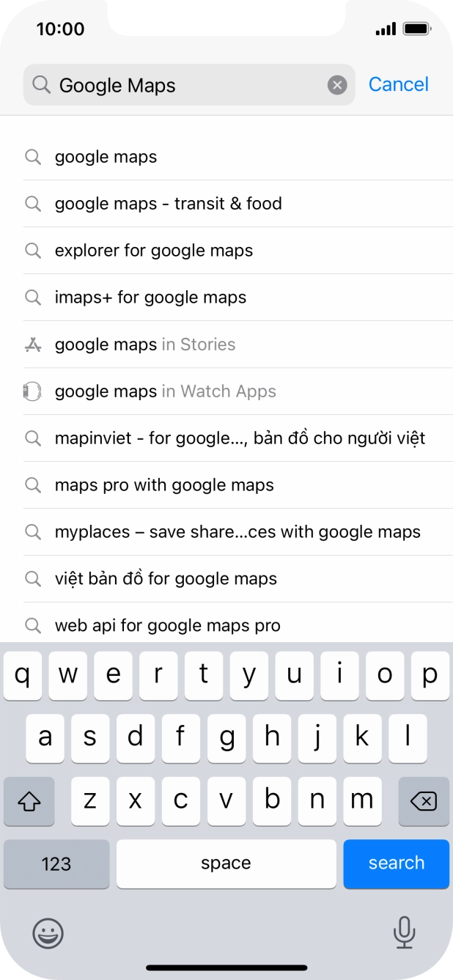The width and height of the screenshot is (453, 980).
Task: Tap inside the Google Maps search field
Action: point(183,84)
